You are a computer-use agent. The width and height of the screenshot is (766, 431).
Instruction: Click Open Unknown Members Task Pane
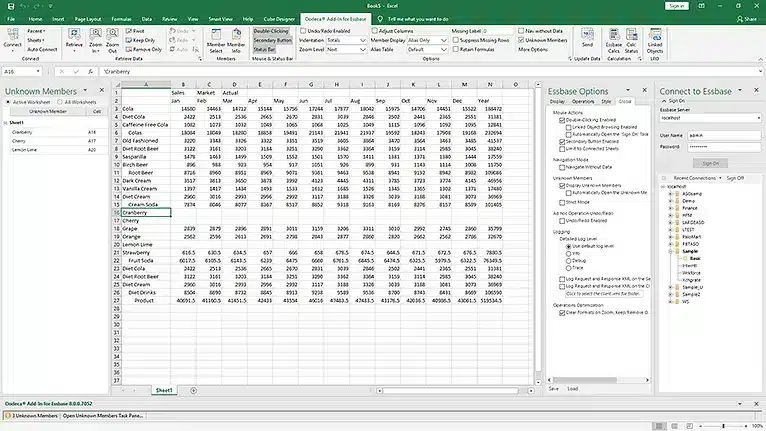tap(103, 416)
